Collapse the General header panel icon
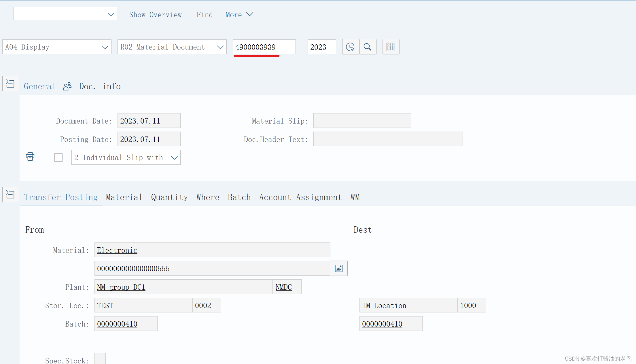This screenshot has width=636, height=364. pos(10,84)
